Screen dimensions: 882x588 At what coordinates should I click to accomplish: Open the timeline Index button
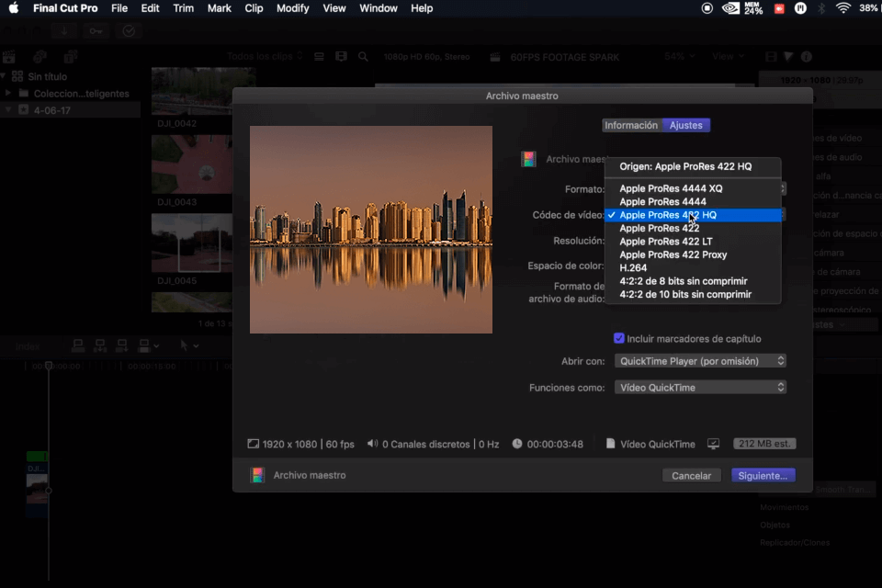28,346
